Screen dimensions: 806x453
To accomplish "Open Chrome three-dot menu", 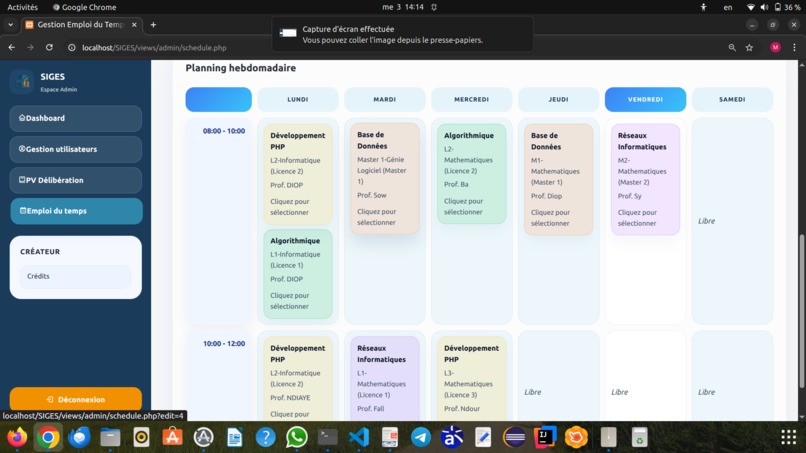I will 794,47.
